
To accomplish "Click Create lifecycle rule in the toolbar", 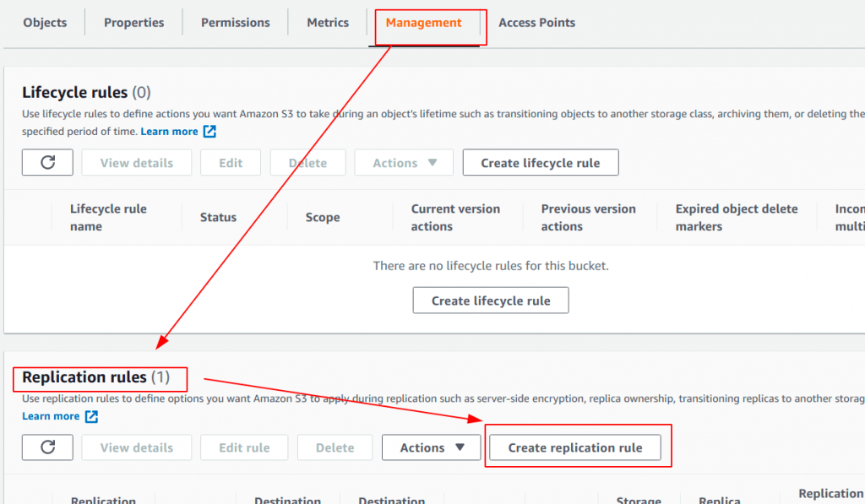I will (540, 162).
